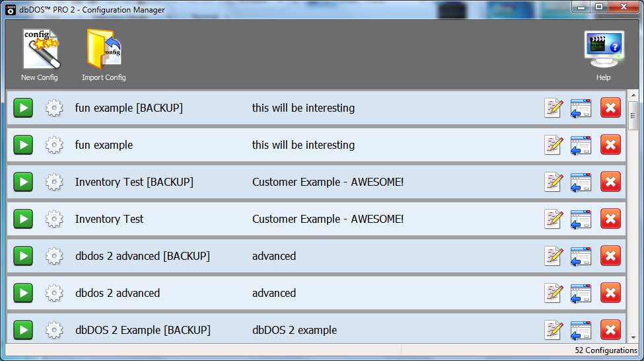The width and height of the screenshot is (644, 361).
Task: Click the blue-arrow window icon for dbdos 2 advanced
Action: pos(581,293)
